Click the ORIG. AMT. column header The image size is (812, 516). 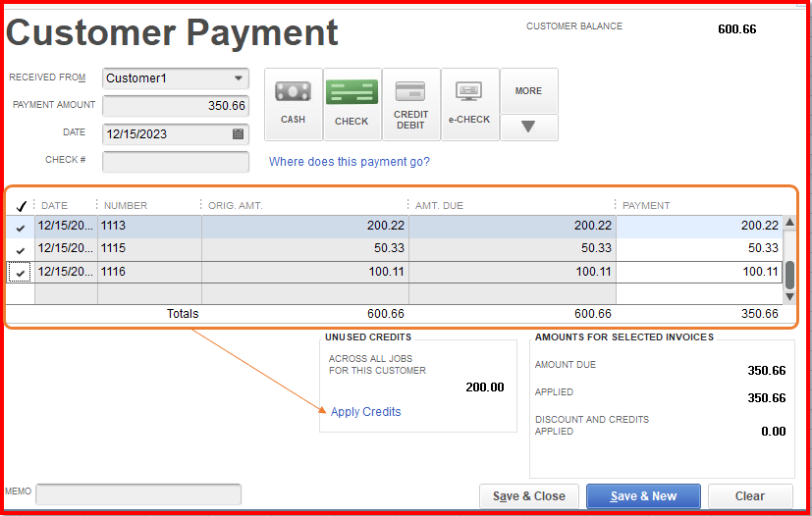pyautogui.click(x=236, y=205)
